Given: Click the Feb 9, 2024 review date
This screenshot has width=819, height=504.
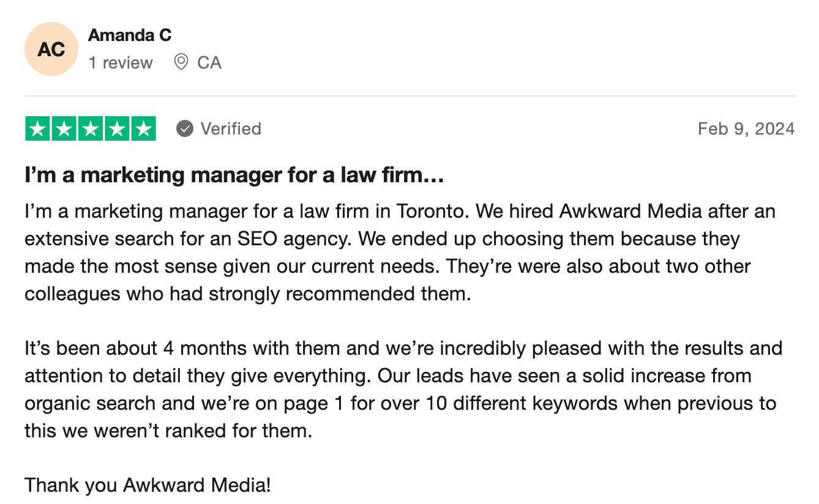Looking at the screenshot, I should coord(746,128).
